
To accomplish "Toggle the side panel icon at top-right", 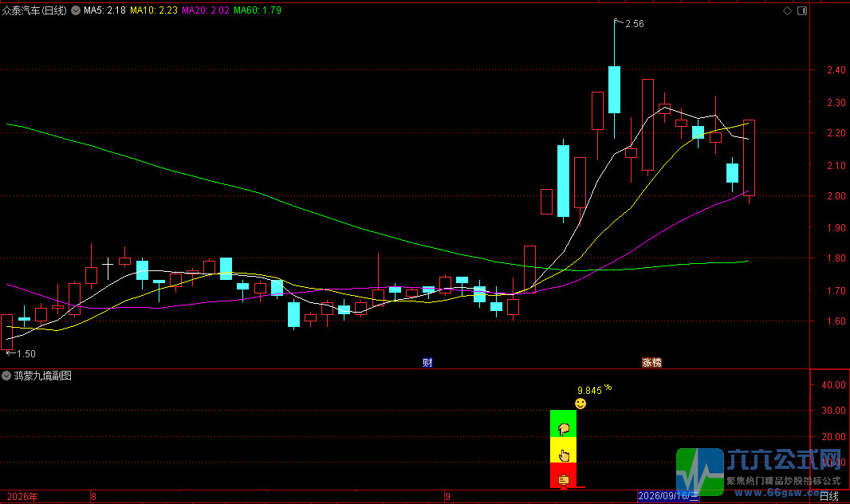I will point(802,11).
